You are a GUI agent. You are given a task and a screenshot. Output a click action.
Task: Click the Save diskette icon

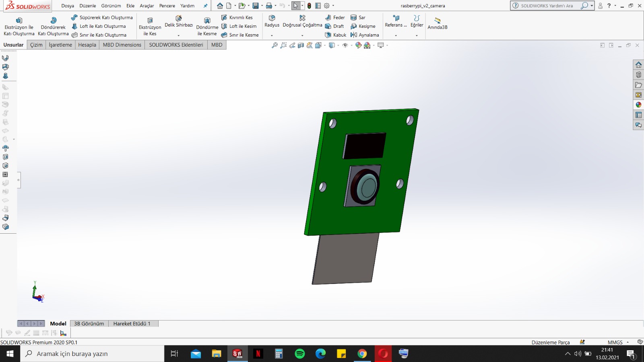click(255, 6)
